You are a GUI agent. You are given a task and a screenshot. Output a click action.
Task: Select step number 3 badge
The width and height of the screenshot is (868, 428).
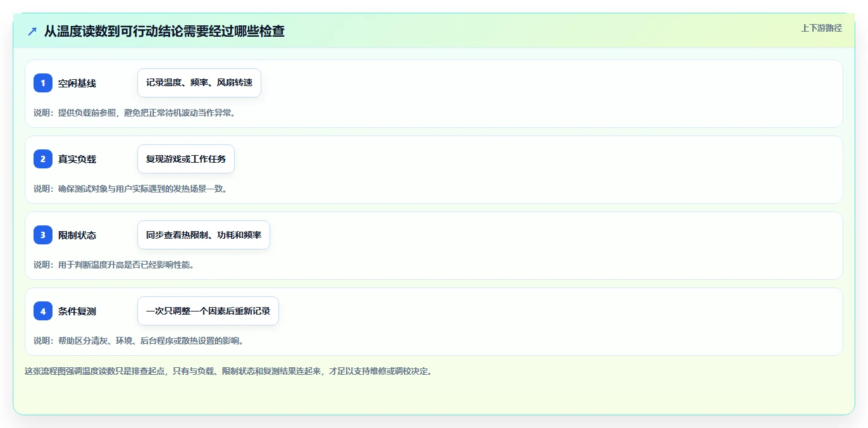(x=43, y=235)
